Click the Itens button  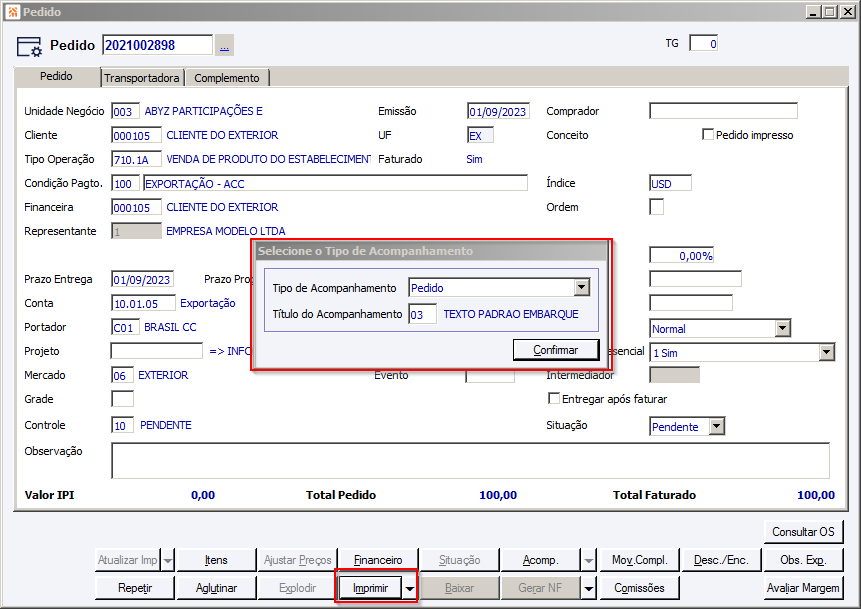click(216, 560)
